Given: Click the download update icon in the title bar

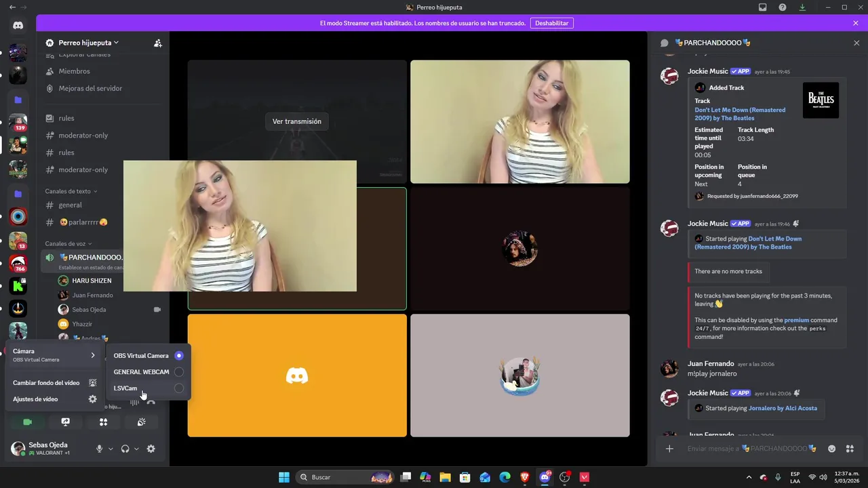Looking at the screenshot, I should [802, 7].
